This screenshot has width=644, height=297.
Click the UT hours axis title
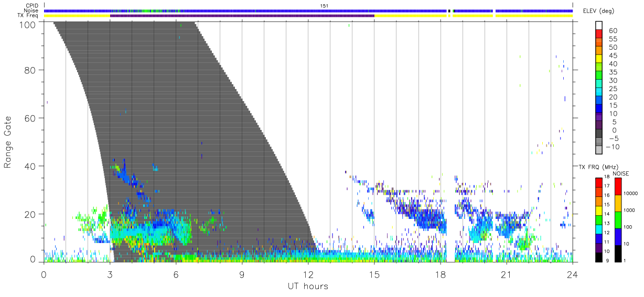308,286
